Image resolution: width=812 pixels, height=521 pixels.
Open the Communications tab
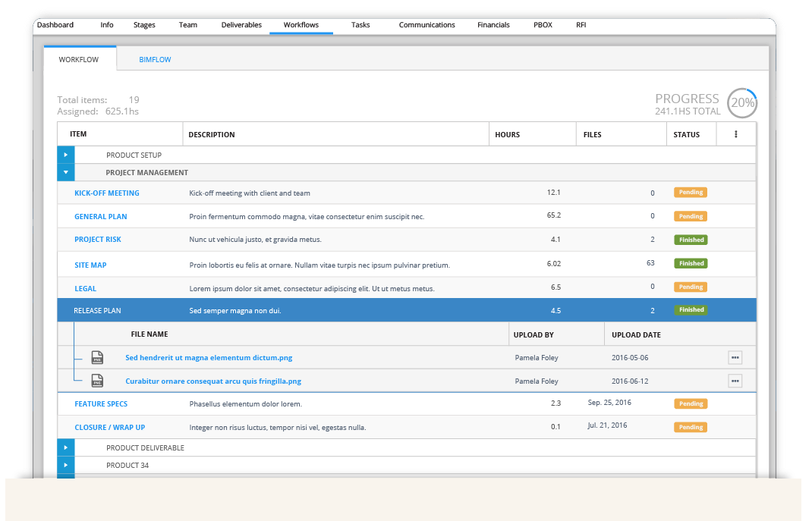pos(426,25)
